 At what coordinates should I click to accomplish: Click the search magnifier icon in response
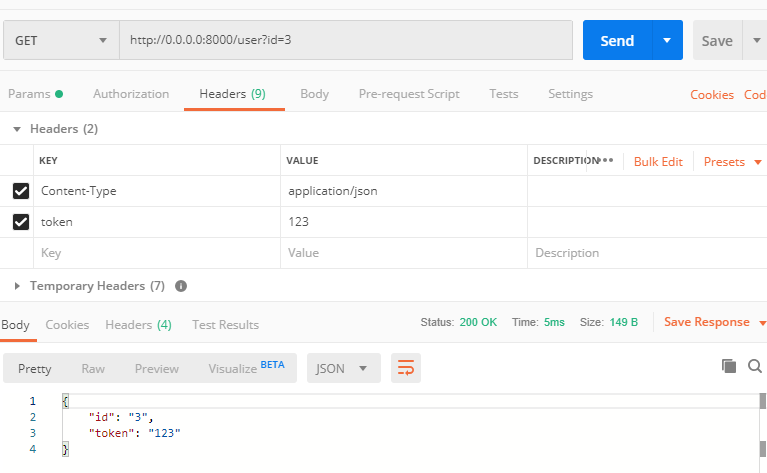click(x=756, y=366)
